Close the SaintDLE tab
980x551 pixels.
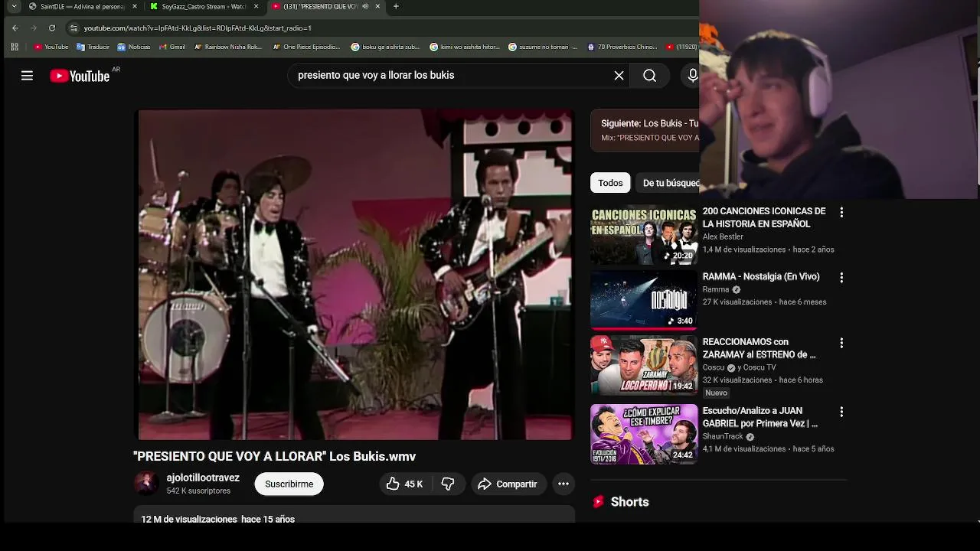coord(135,6)
